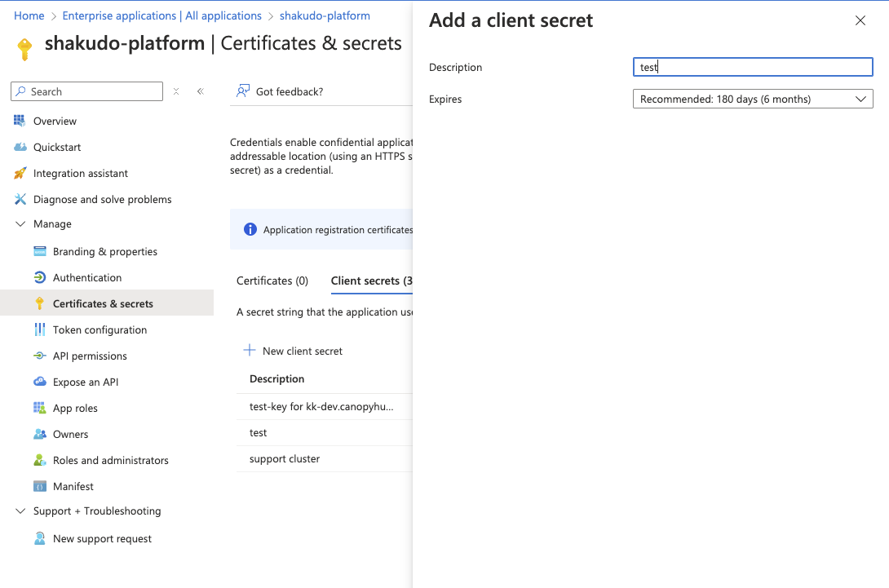
Task: Click the Support + Troubleshooting label
Action: point(97,511)
